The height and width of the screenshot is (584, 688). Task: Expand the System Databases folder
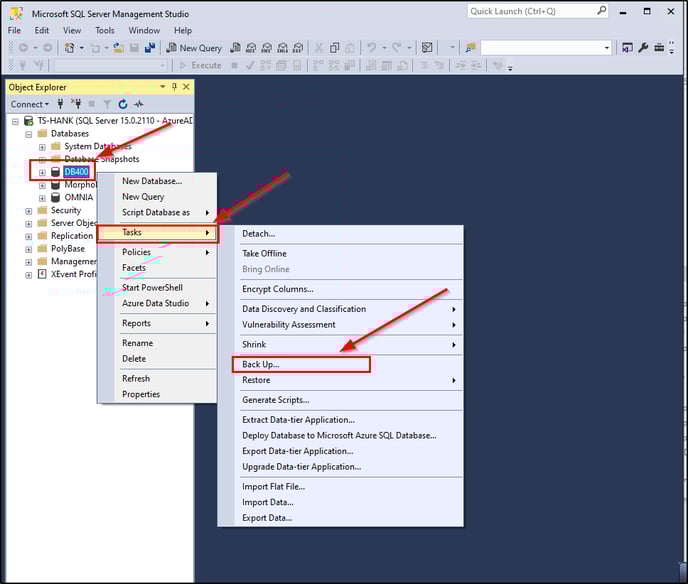[x=42, y=147]
